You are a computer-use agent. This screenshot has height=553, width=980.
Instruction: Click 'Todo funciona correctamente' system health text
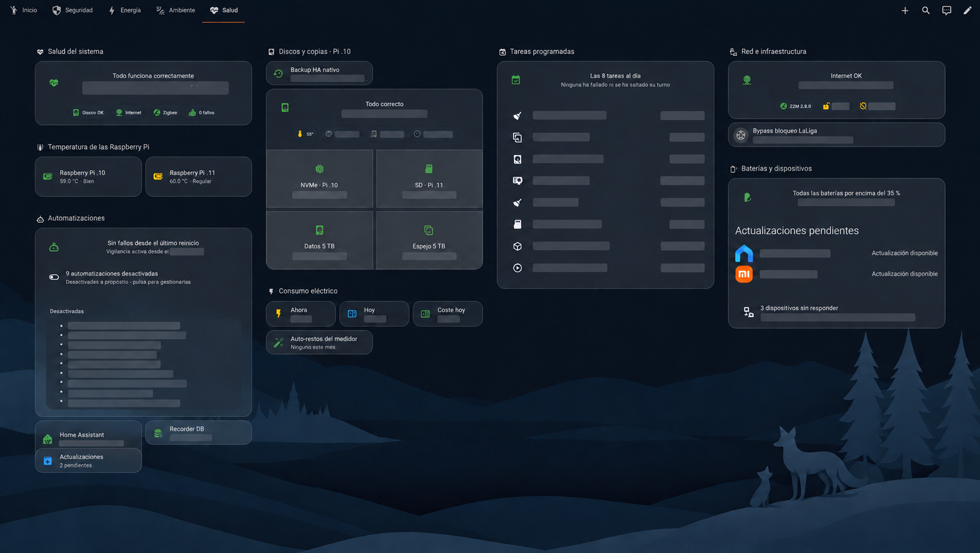pos(153,76)
